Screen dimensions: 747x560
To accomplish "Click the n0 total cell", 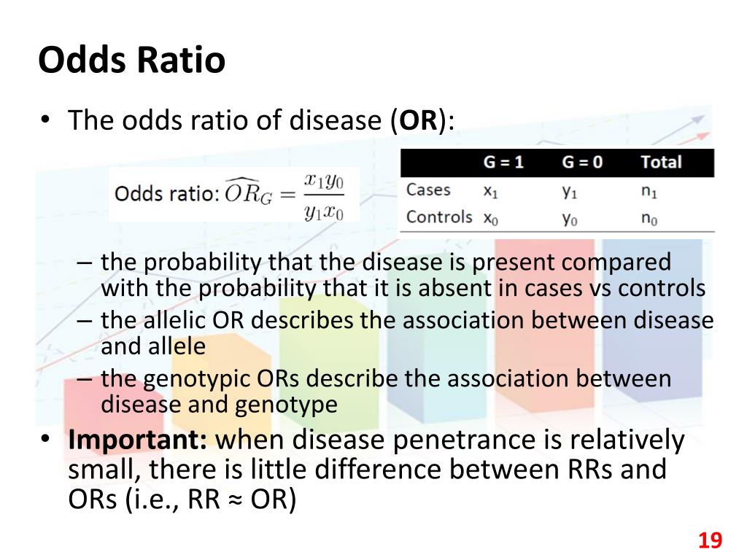I will (x=649, y=219).
